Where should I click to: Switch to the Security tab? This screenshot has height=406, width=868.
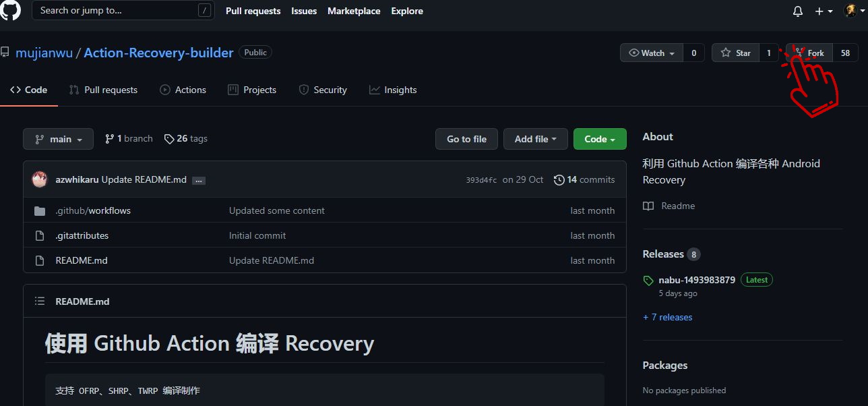pyautogui.click(x=323, y=90)
